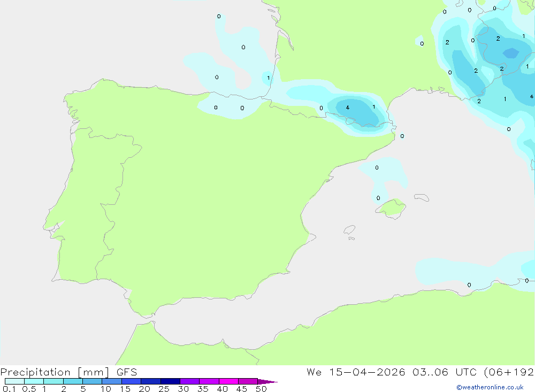
Task: Pick the 40–45 mm legend swatch
Action: click(228, 381)
